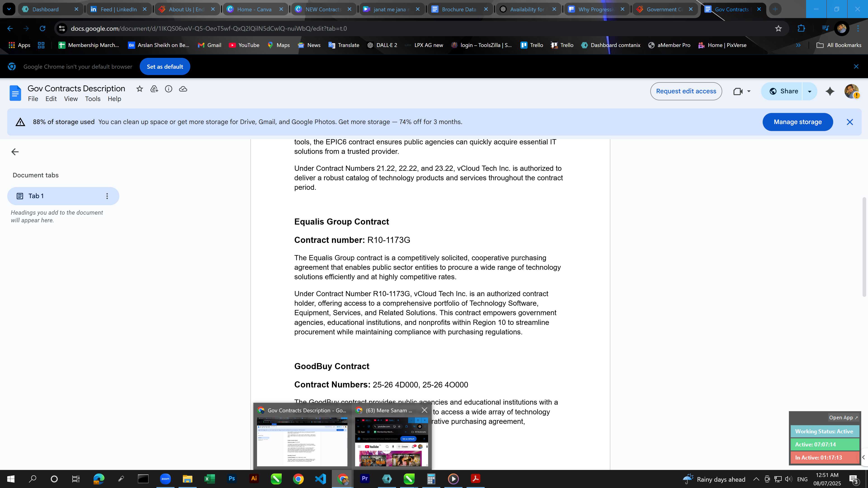Open the Tools menu
868x488 pixels.
pos(93,99)
